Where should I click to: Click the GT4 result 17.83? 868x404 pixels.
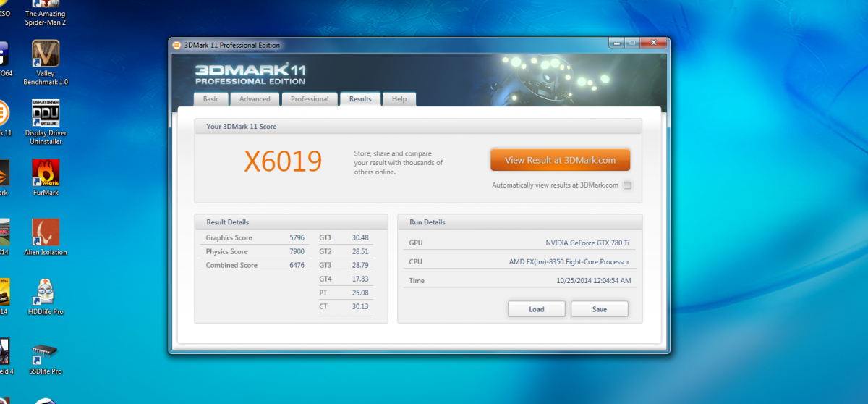tap(360, 279)
